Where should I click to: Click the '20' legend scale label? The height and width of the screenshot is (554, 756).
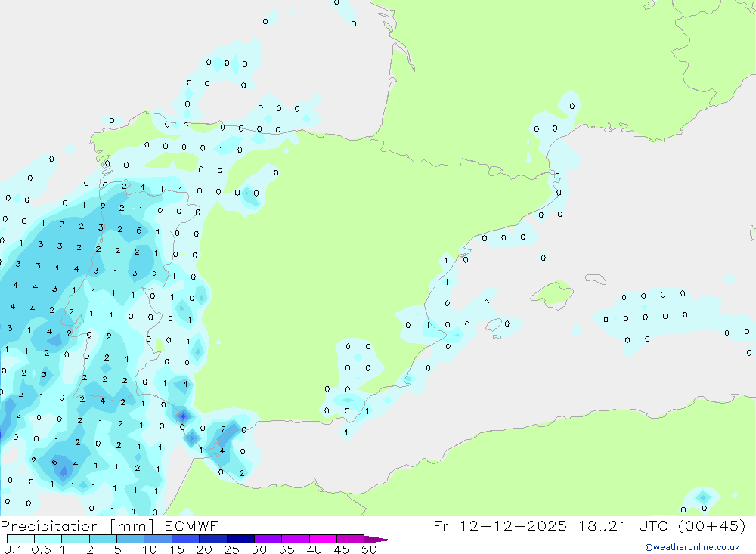(204, 549)
